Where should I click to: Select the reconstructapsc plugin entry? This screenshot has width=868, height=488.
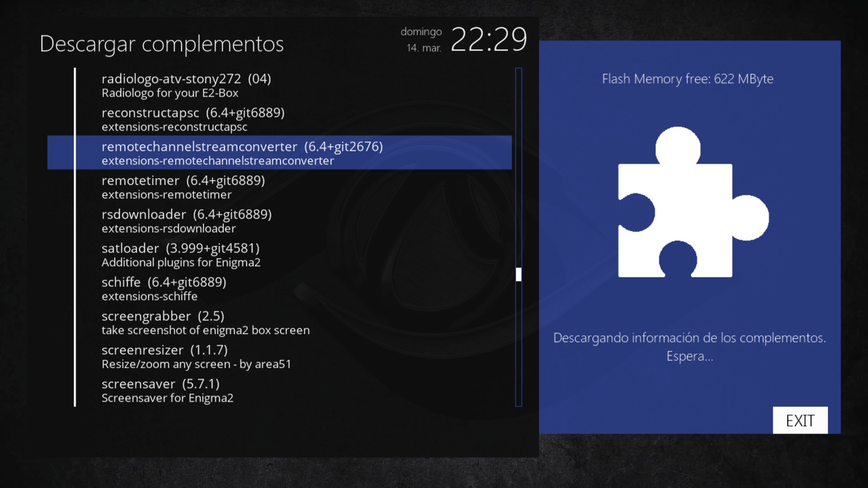click(193, 119)
